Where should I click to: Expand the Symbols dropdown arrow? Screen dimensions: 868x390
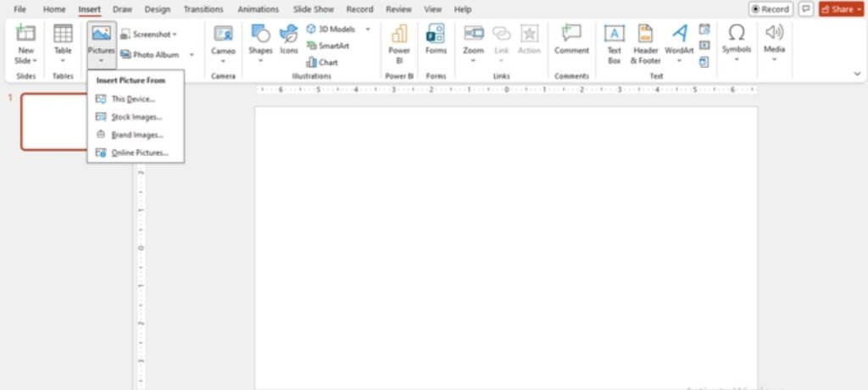click(737, 59)
